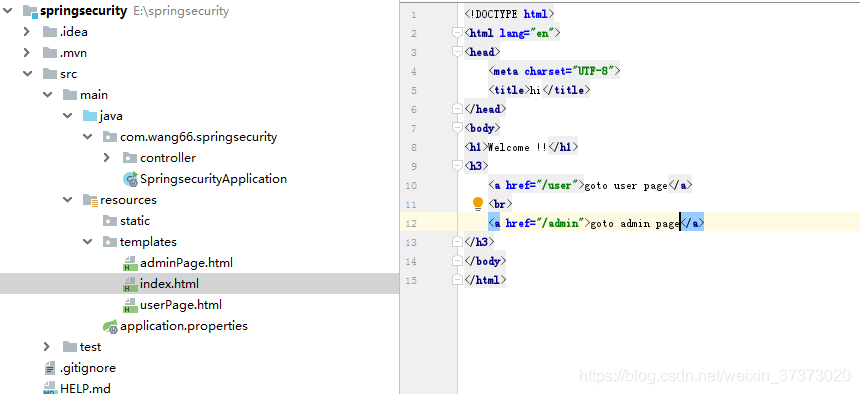Collapse the resources folder arrow
This screenshot has width=860, height=394.
tap(67, 200)
